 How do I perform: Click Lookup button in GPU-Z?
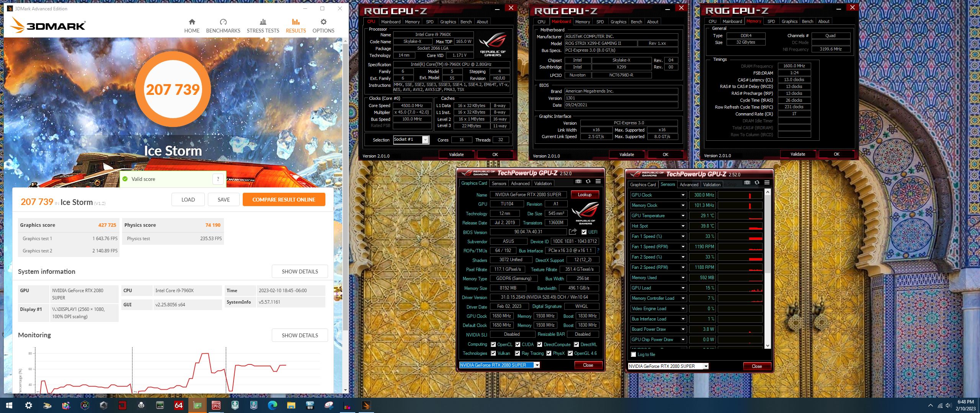coord(585,195)
